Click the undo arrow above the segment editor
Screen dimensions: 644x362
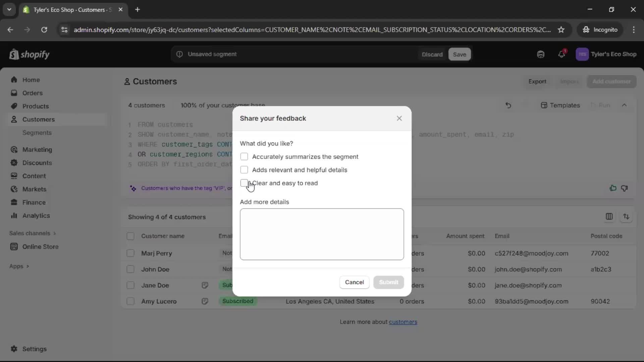click(508, 105)
